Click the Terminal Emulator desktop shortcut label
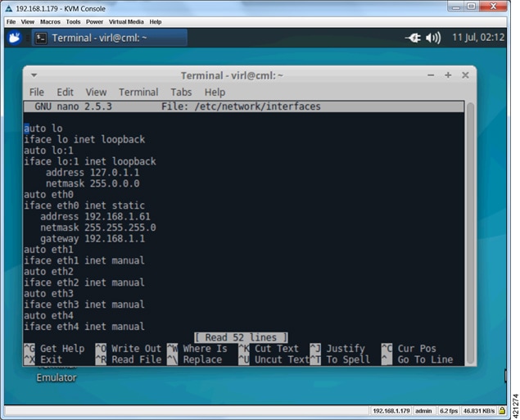Screen dimensions: 520x420 57,377
